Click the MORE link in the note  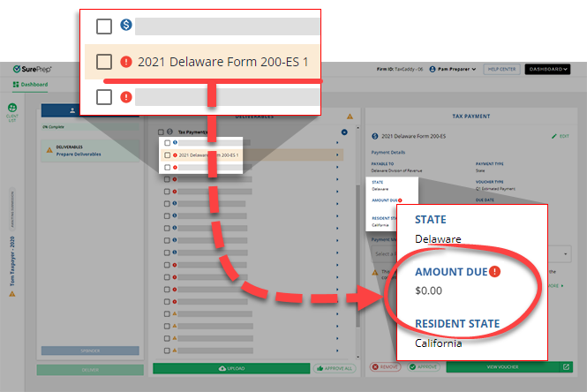coord(555,286)
